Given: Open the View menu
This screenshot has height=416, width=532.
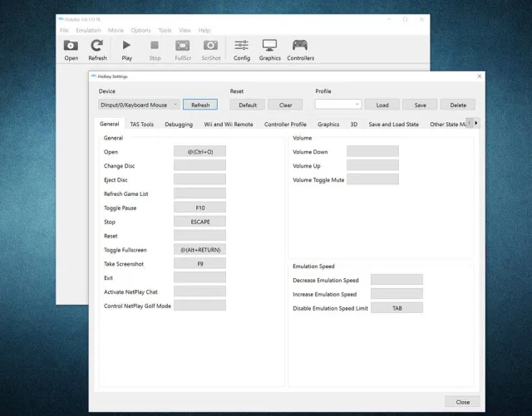Looking at the screenshot, I should 185,30.
